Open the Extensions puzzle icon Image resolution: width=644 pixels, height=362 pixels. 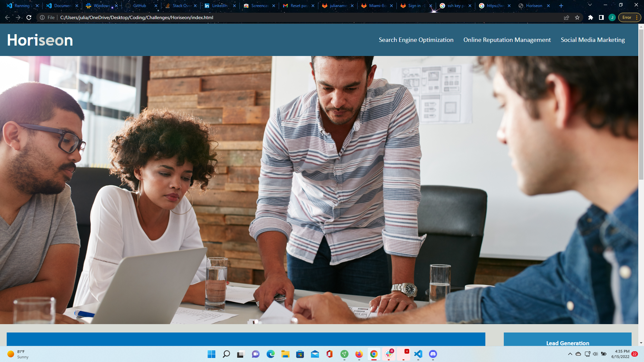(591, 17)
